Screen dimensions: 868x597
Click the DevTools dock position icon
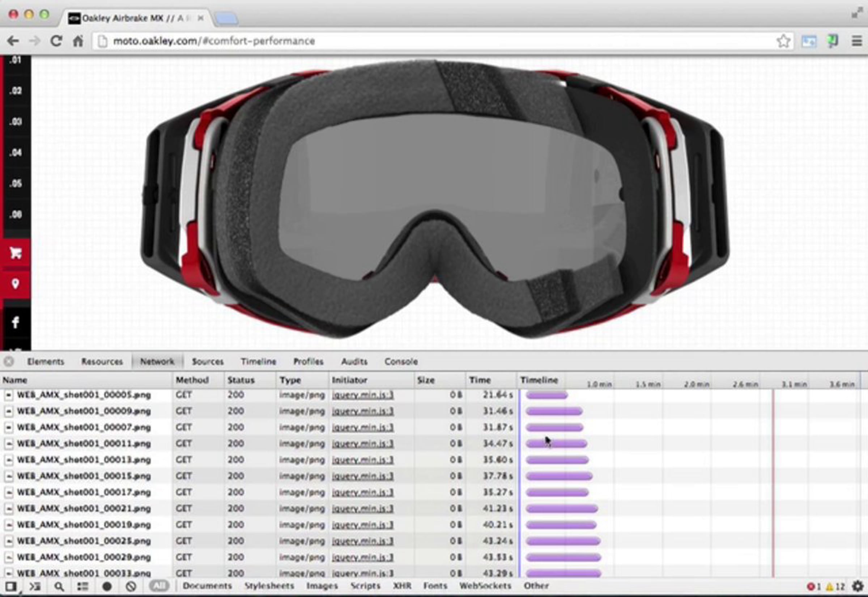[10, 586]
